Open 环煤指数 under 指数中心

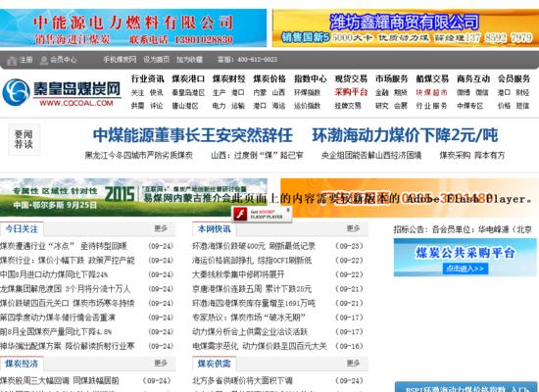(x=307, y=93)
